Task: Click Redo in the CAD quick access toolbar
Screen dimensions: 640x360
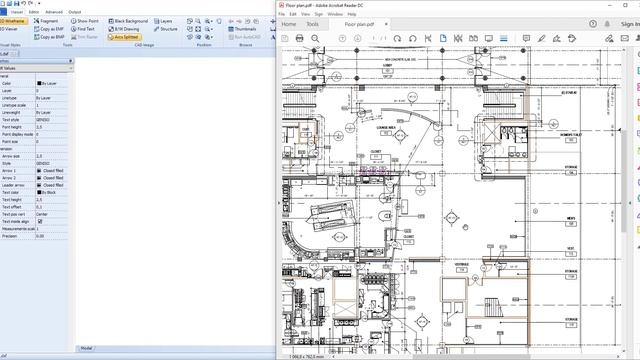Action: pyautogui.click(x=31, y=3)
